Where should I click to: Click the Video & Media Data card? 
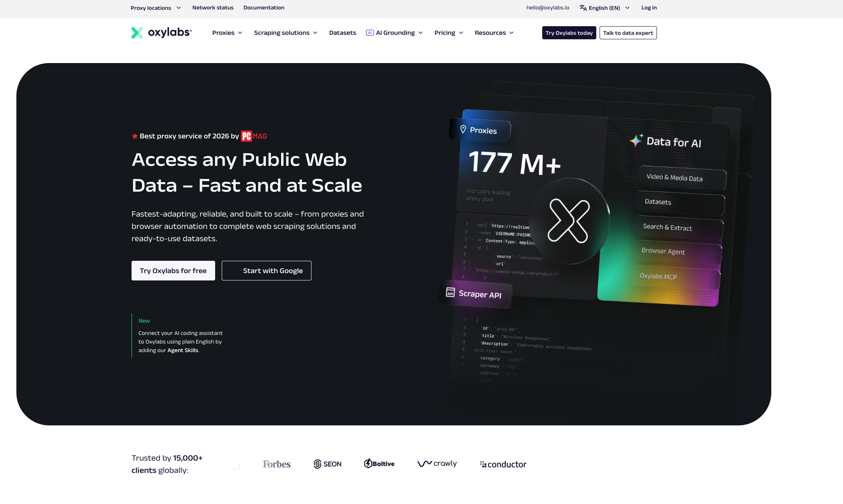(682, 178)
